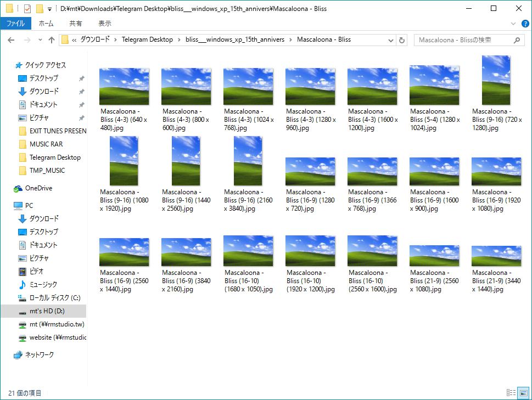Select Bliss (16-10) (1680 x 1050).jpg thumbnail
This screenshot has height=400, width=532.
248,251
